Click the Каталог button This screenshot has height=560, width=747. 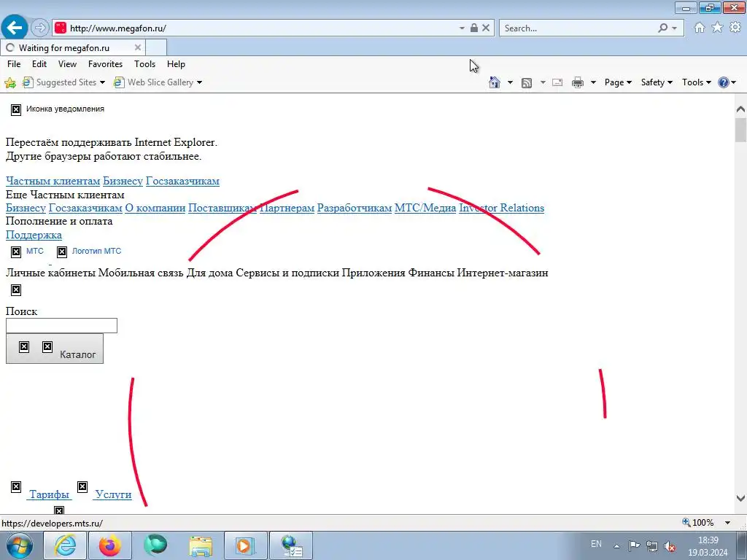[x=55, y=349]
